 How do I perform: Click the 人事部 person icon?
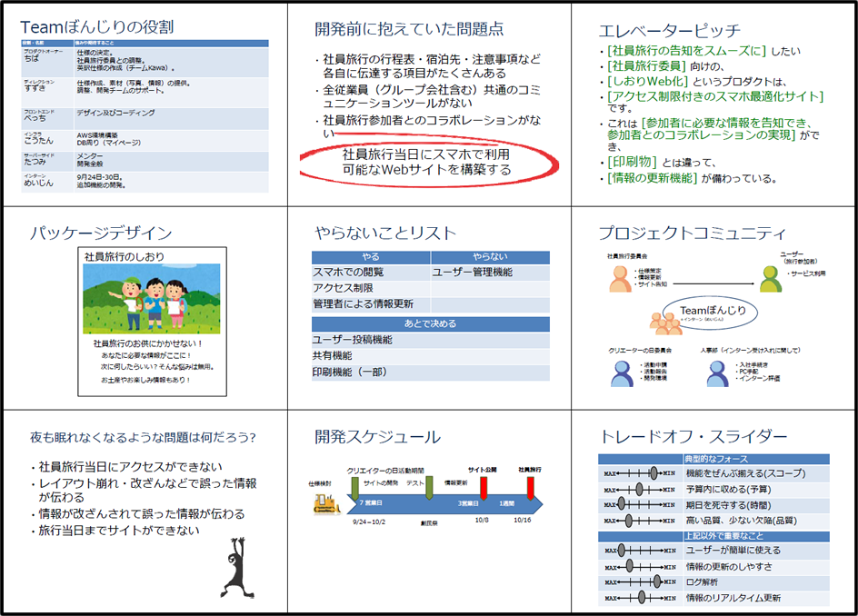(x=716, y=373)
